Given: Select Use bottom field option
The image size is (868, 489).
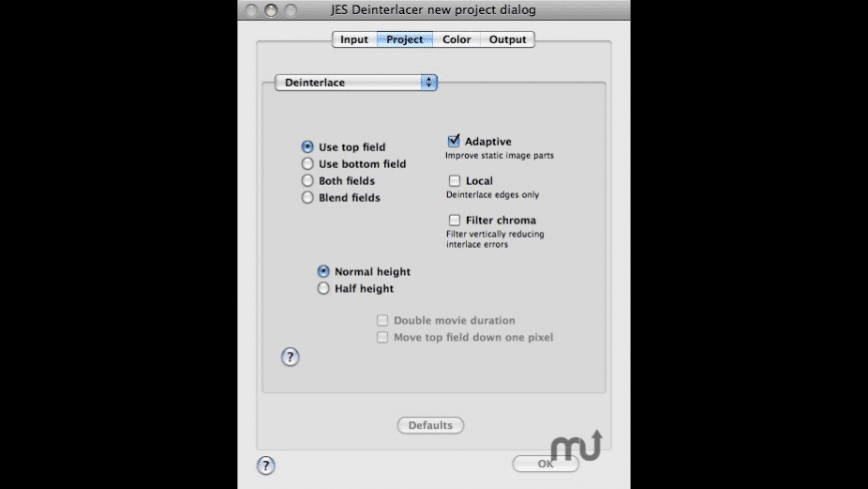Looking at the screenshot, I should pos(307,164).
